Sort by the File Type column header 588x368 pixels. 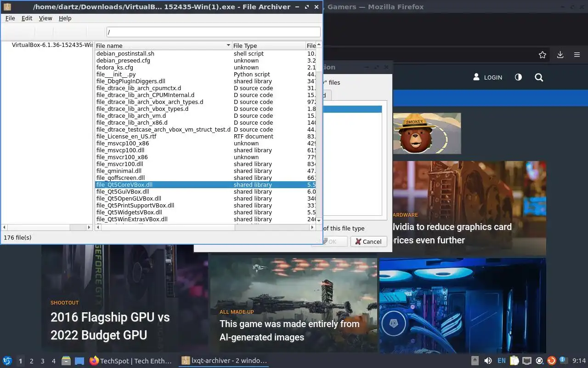pyautogui.click(x=269, y=46)
